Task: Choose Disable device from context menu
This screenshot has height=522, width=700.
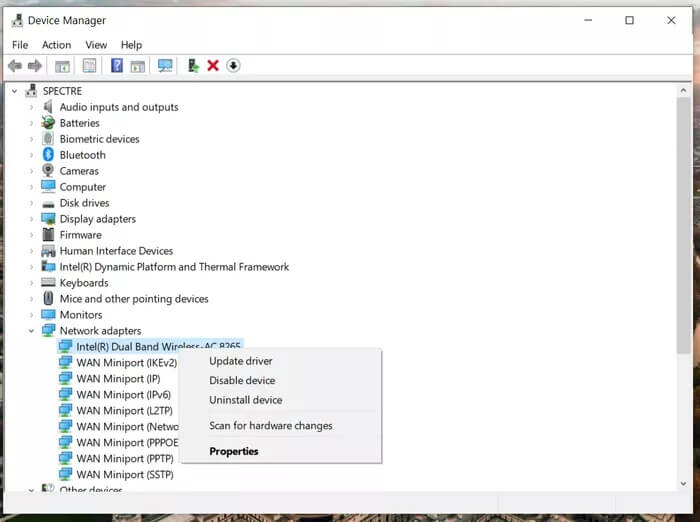Action: pos(281,380)
